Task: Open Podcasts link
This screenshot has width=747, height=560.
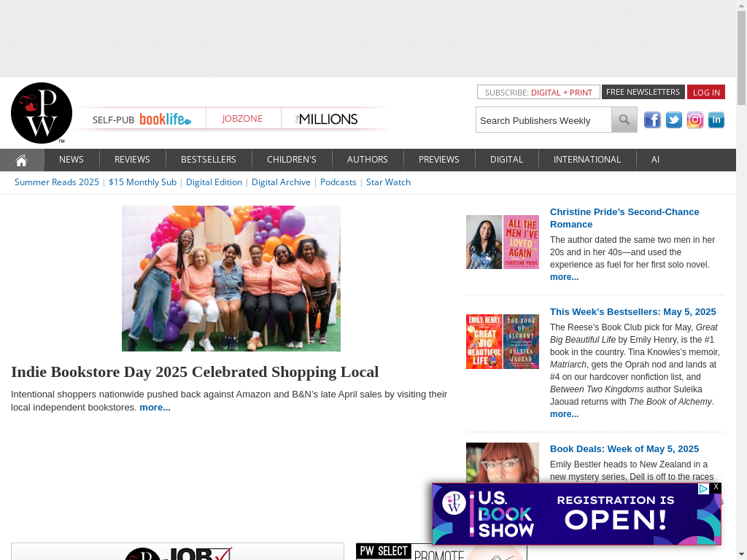Action: pyautogui.click(x=338, y=182)
